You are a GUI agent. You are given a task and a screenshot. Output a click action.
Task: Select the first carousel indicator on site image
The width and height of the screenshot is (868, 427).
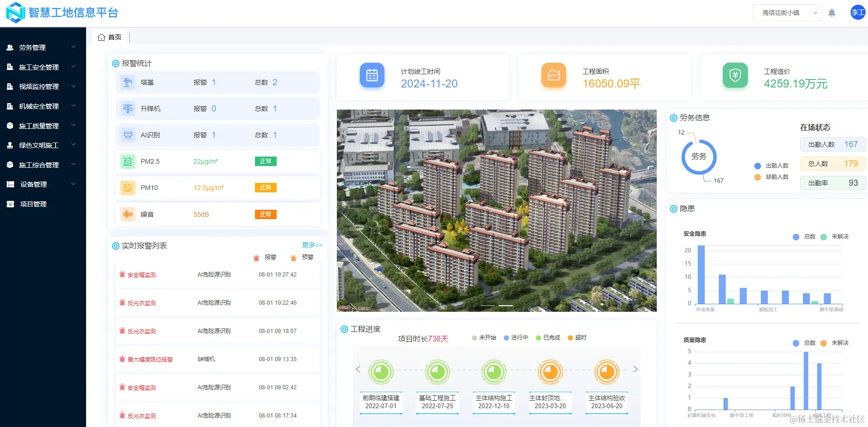coord(488,306)
